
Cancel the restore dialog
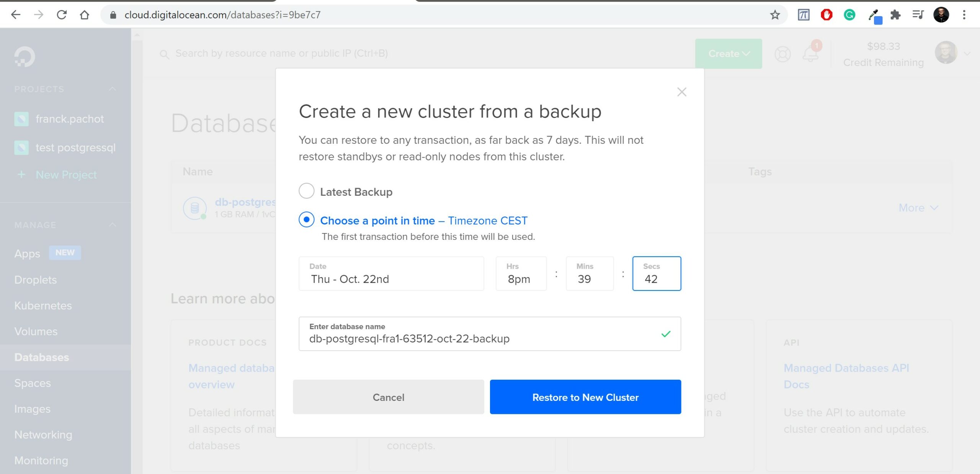click(x=388, y=397)
